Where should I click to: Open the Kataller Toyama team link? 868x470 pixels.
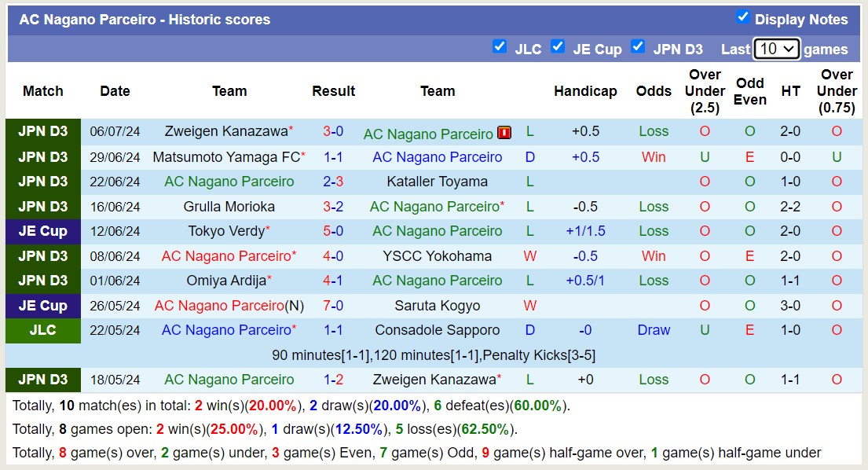437,182
